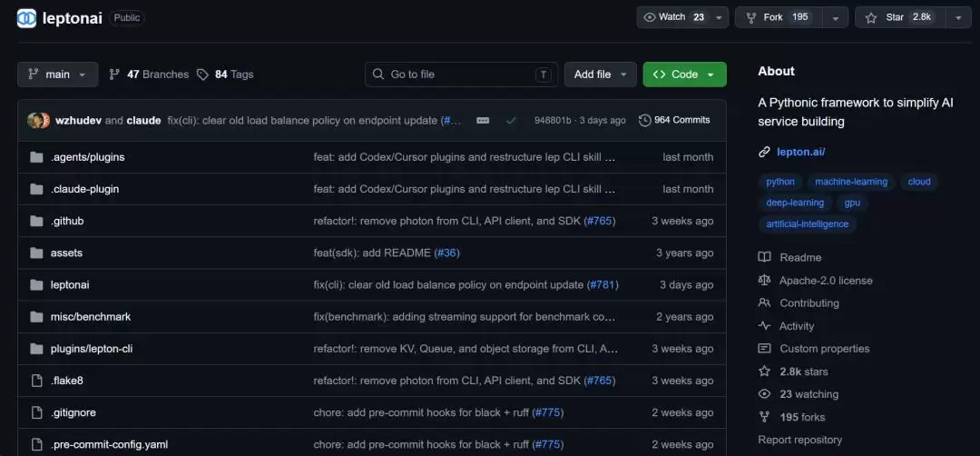Select the machine-learning topic tag
980x456 pixels.
(x=850, y=182)
